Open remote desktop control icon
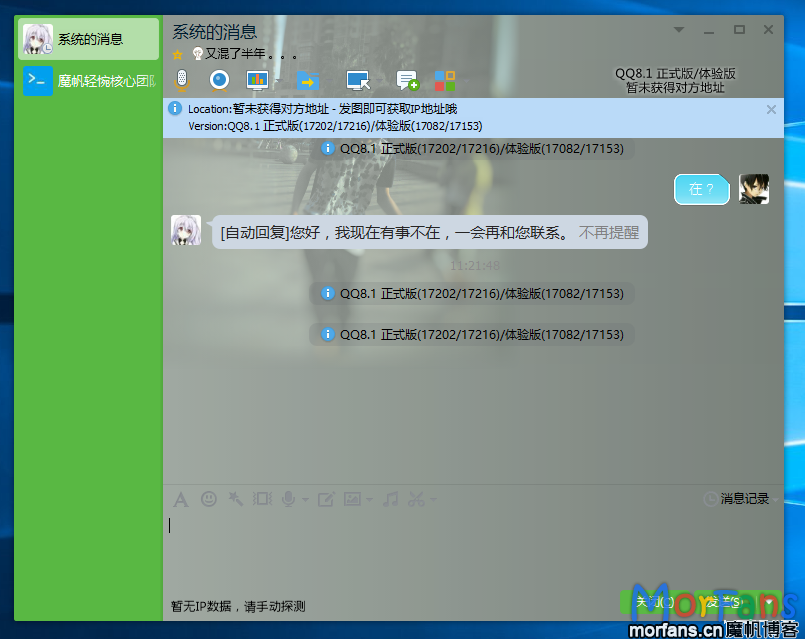 (x=358, y=81)
